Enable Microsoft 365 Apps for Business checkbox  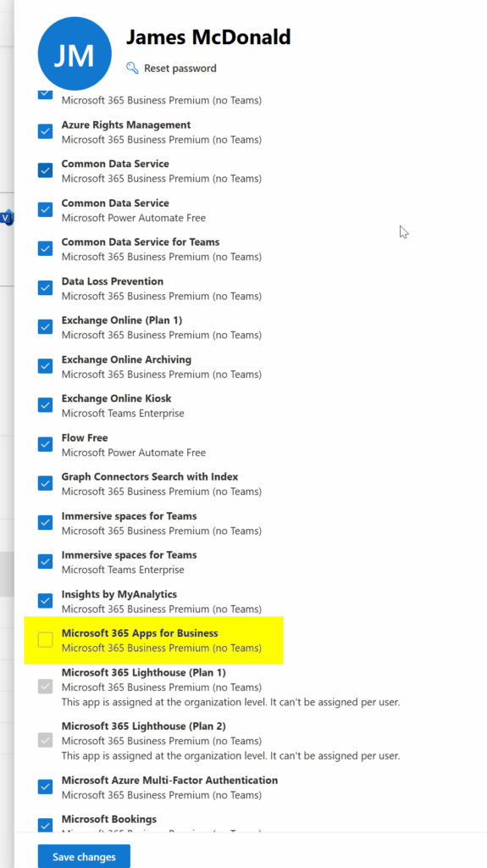pyautogui.click(x=46, y=640)
